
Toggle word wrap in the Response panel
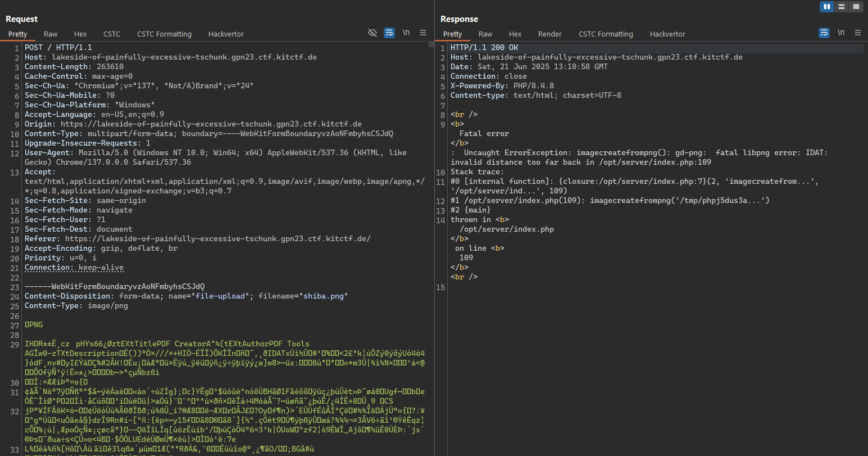[x=824, y=33]
